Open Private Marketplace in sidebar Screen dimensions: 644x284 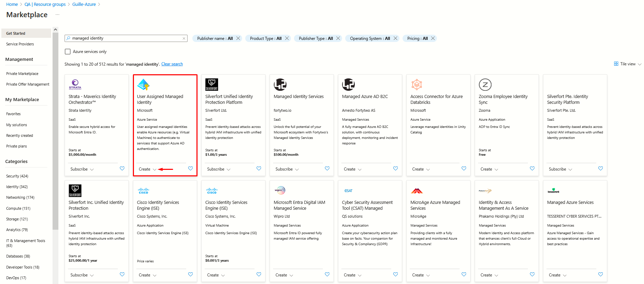pyautogui.click(x=22, y=74)
